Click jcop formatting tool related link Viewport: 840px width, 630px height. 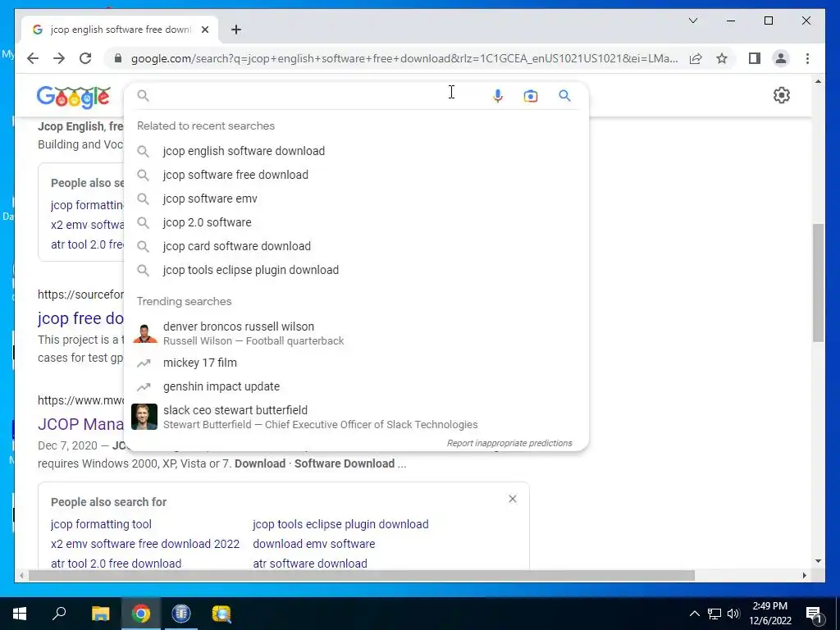(101, 524)
